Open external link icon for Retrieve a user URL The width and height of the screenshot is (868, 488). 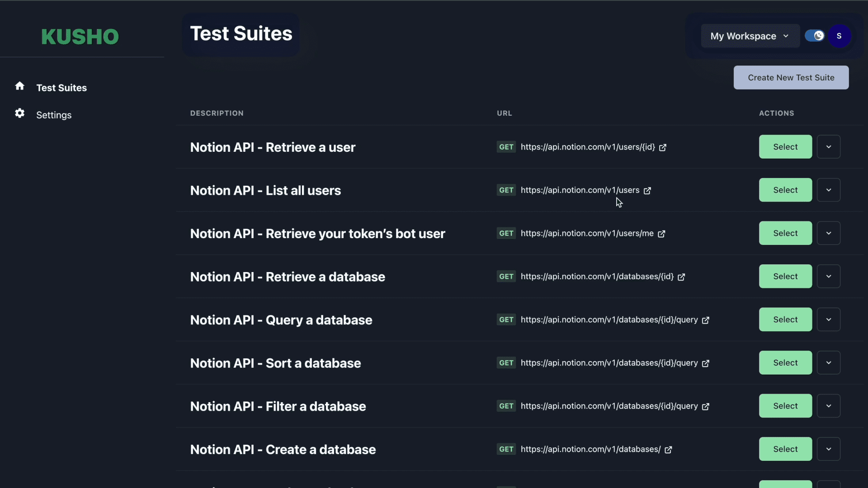pos(663,147)
